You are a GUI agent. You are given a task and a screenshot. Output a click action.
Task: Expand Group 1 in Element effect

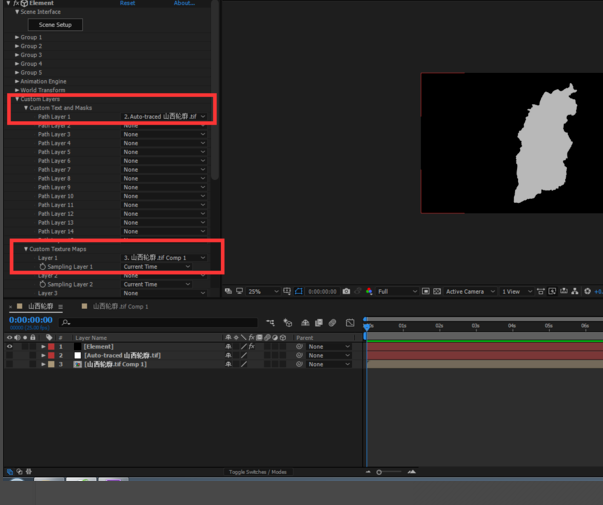pyautogui.click(x=17, y=37)
